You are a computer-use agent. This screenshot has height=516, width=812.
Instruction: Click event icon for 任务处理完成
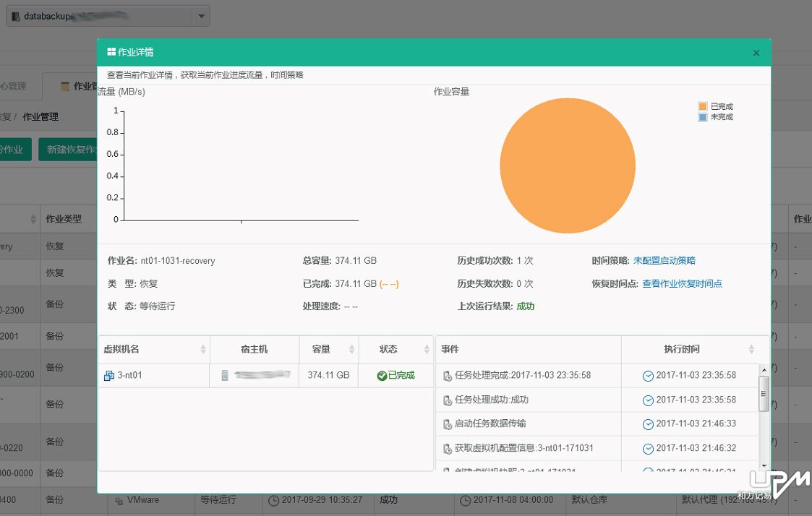point(448,376)
